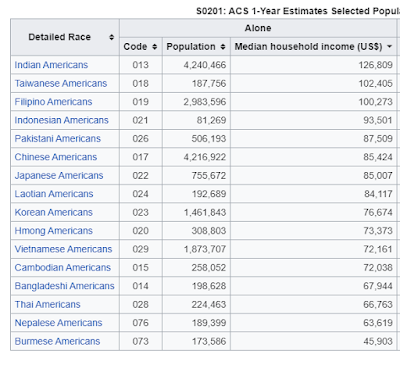Select income value 67,944

pyautogui.click(x=378, y=286)
